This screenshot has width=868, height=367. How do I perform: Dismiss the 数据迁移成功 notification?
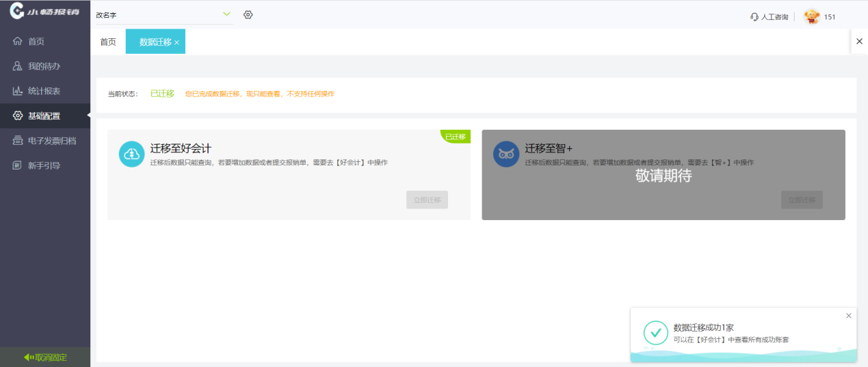[849, 316]
